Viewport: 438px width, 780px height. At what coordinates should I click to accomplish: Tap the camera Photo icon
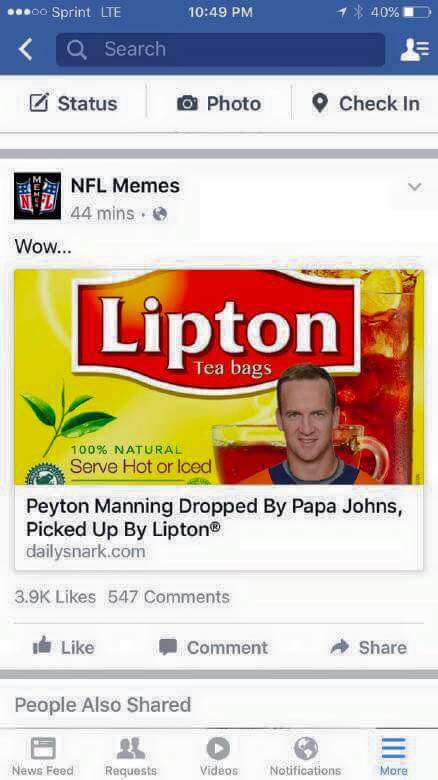click(188, 103)
